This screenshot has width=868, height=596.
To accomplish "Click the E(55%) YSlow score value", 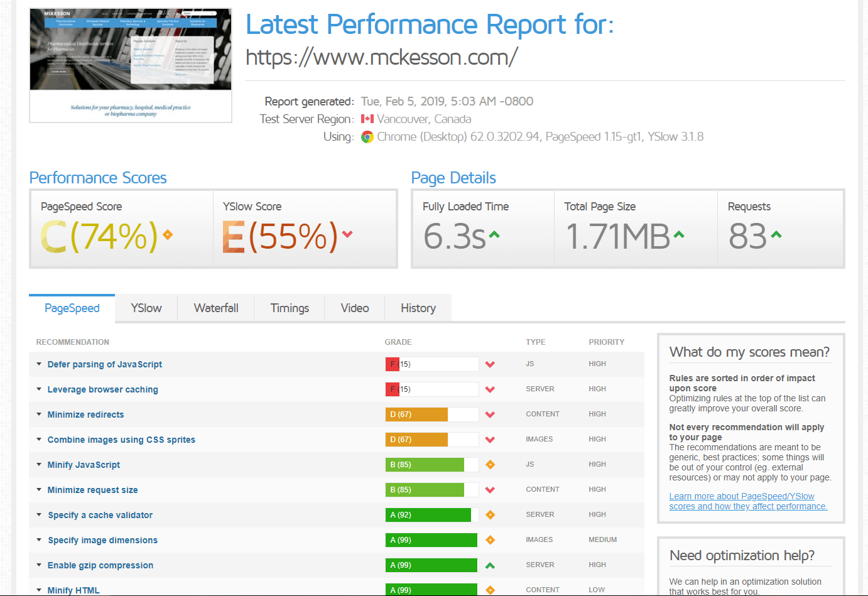I will pyautogui.click(x=279, y=236).
